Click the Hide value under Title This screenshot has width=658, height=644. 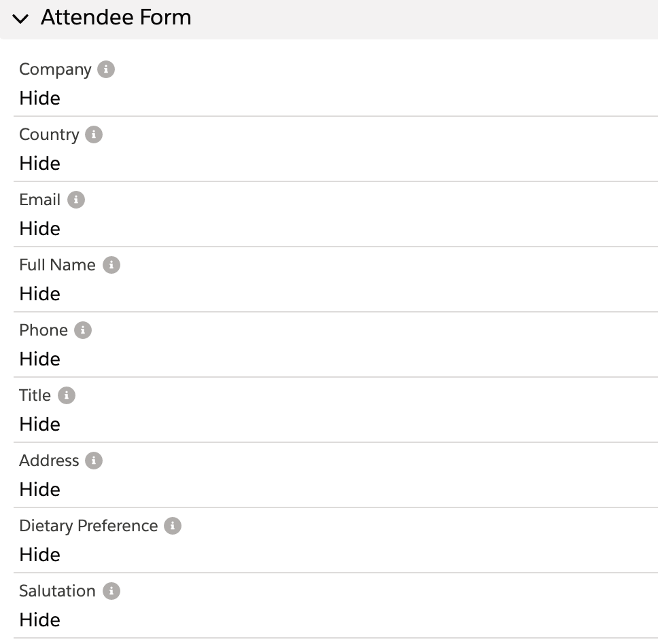[x=39, y=425]
